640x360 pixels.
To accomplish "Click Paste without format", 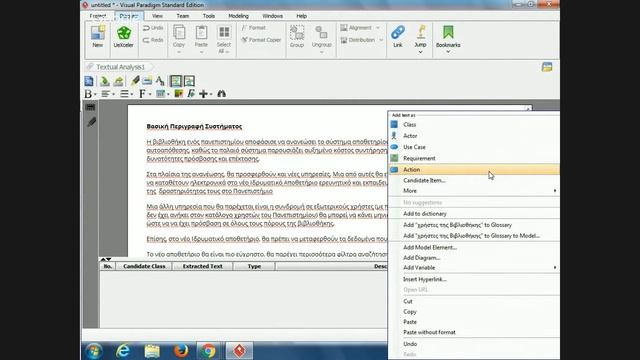I will pyautogui.click(x=474, y=332).
